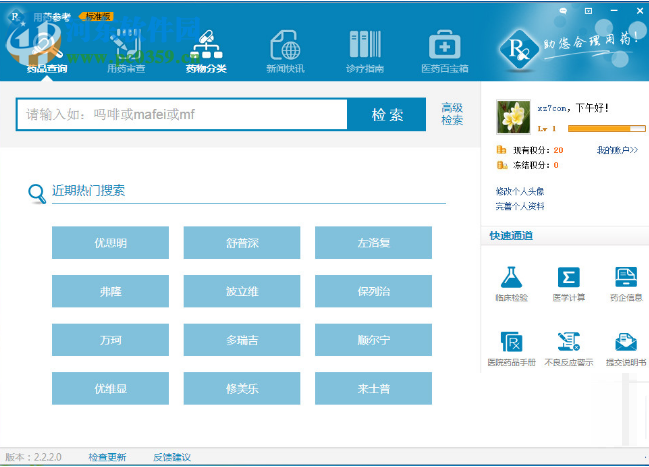Click the flower user avatar picture

513,117
